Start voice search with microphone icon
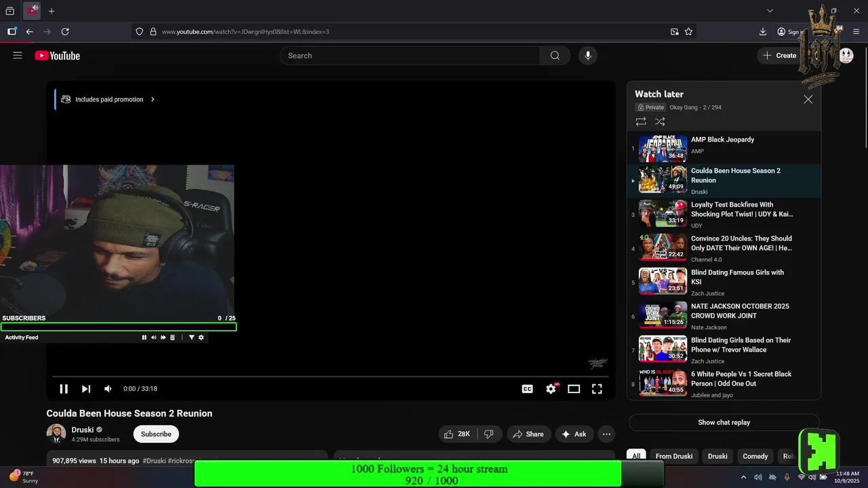 [588, 56]
